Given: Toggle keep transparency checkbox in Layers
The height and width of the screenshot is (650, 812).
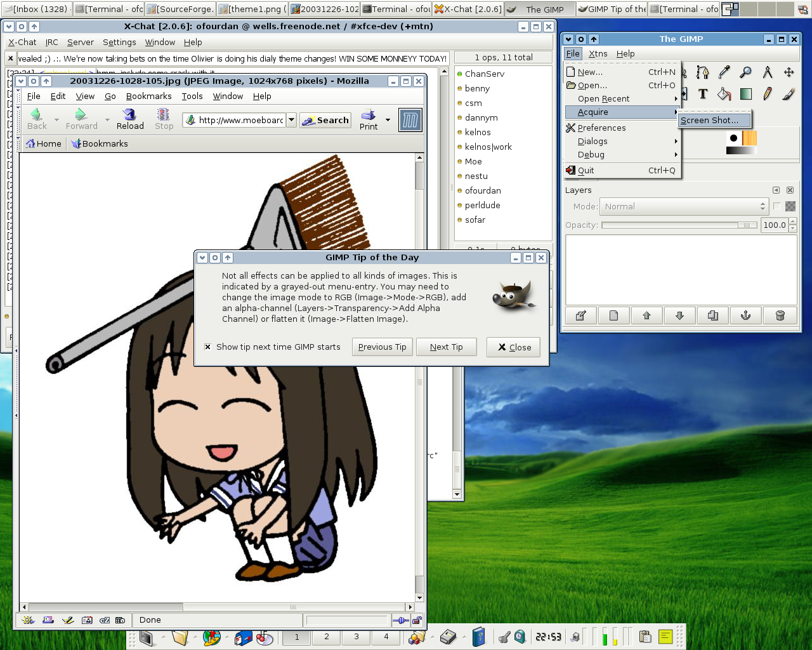Looking at the screenshot, I should click(x=777, y=206).
